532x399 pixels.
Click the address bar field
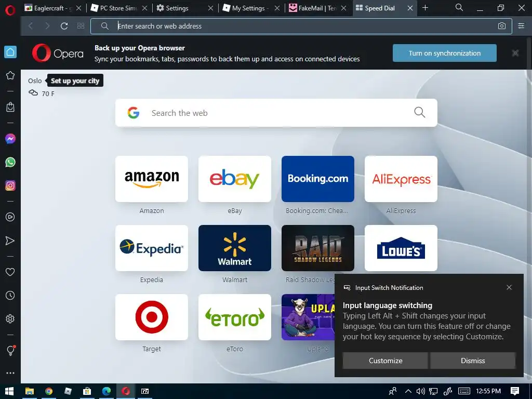301,26
